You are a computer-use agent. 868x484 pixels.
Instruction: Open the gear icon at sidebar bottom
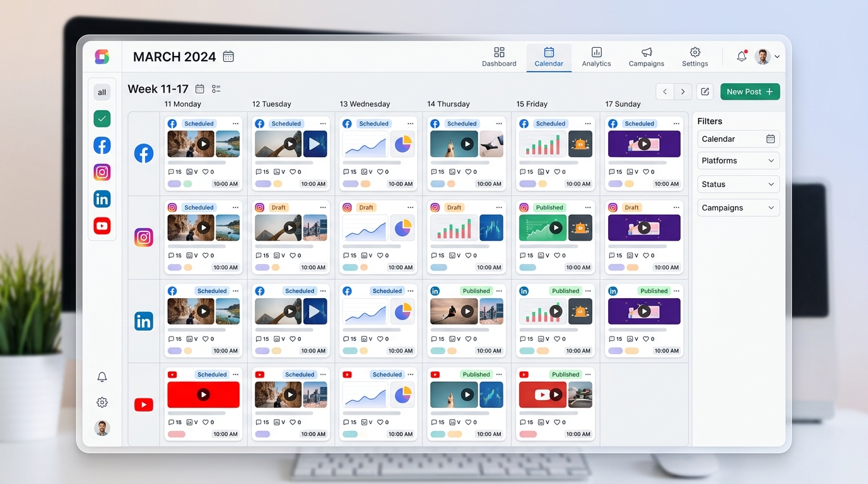click(102, 402)
